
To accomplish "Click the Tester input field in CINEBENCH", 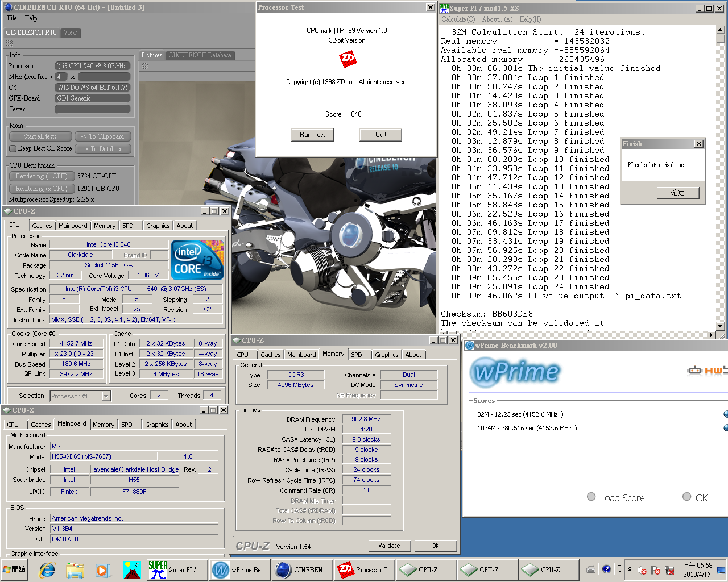I will (x=93, y=109).
